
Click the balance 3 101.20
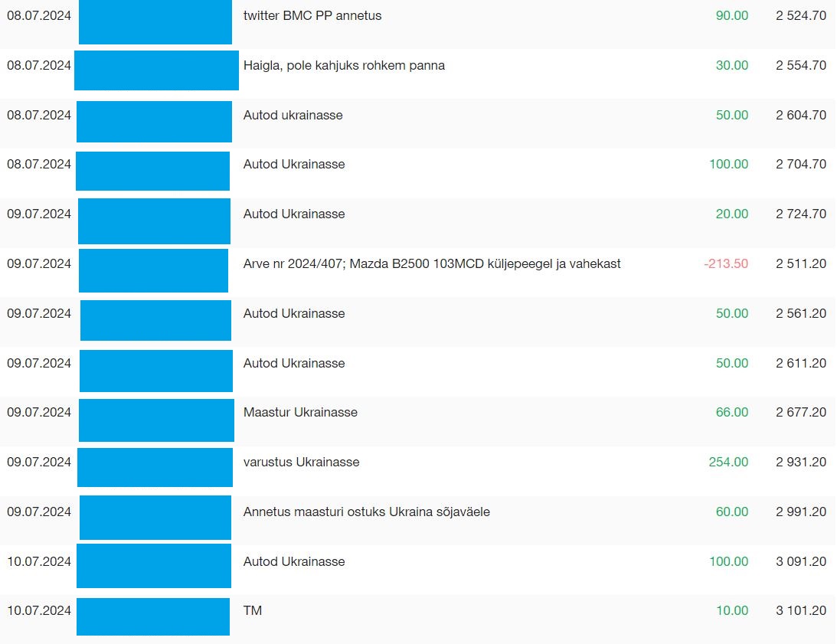pyautogui.click(x=801, y=610)
